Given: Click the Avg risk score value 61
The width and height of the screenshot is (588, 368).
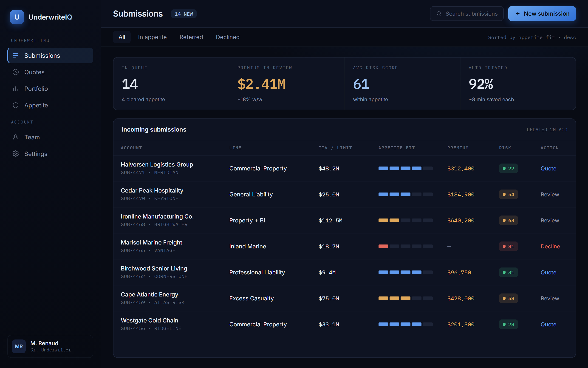Looking at the screenshot, I should point(361,84).
